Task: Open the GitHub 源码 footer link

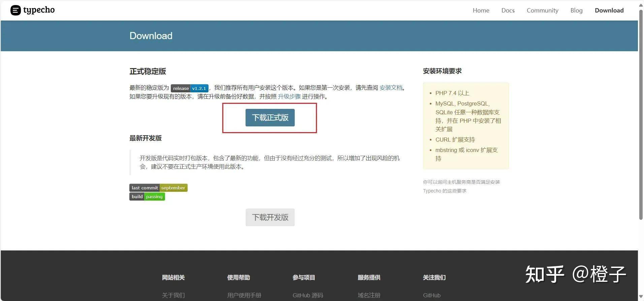Action: [308, 295]
